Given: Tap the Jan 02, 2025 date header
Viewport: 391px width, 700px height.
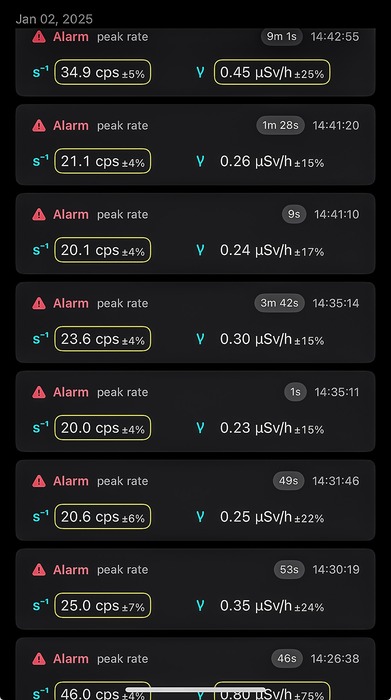Looking at the screenshot, I should [x=54, y=19].
